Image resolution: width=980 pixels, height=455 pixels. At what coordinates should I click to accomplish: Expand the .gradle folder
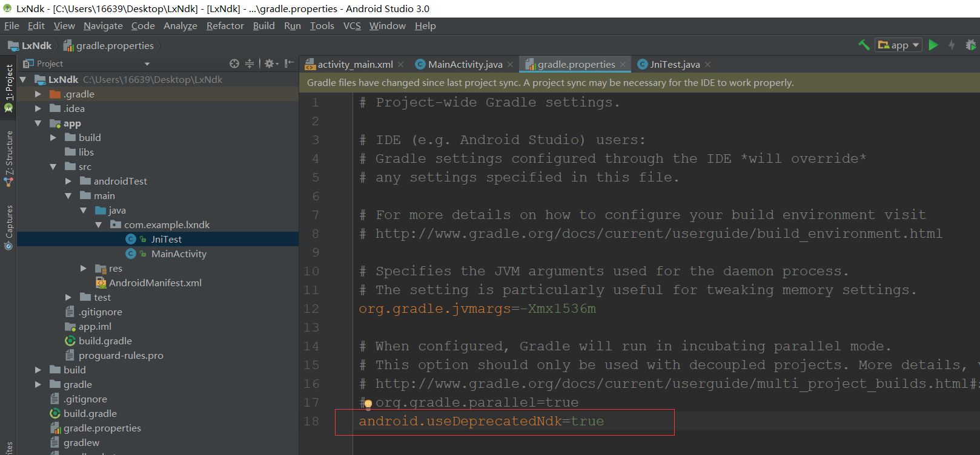coord(38,94)
